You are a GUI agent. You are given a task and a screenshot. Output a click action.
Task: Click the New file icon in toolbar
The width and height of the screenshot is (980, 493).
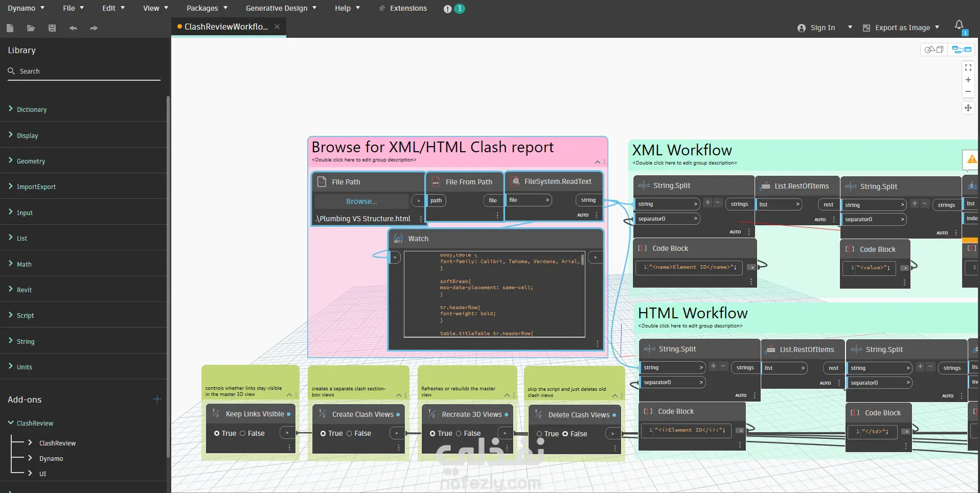click(x=10, y=28)
